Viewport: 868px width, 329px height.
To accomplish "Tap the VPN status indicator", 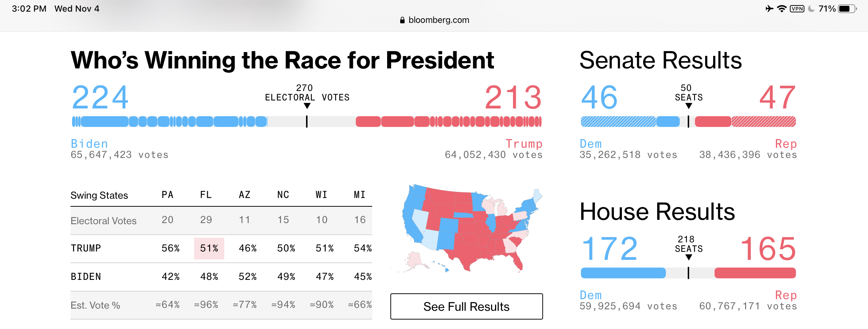I will [x=797, y=9].
